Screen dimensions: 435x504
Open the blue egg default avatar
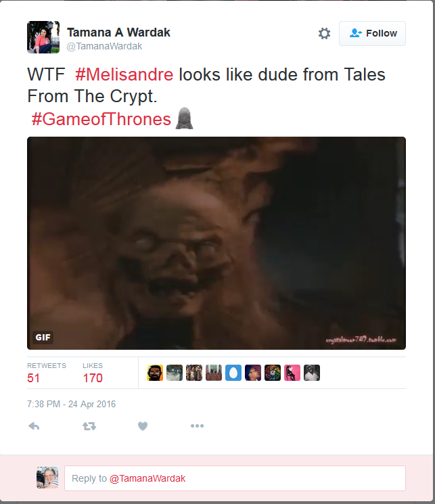click(x=233, y=373)
